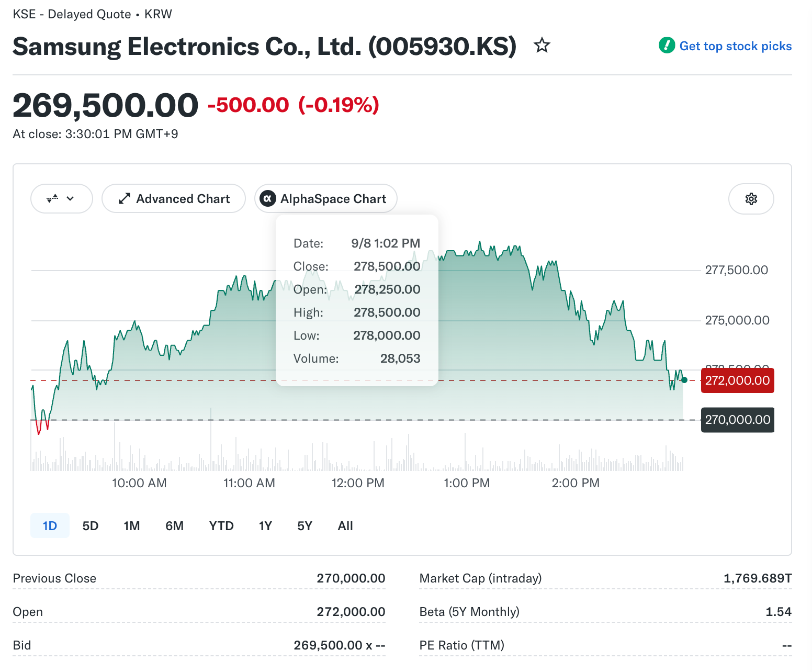Select the 6M time range
This screenshot has width=812, height=672.
(x=175, y=526)
